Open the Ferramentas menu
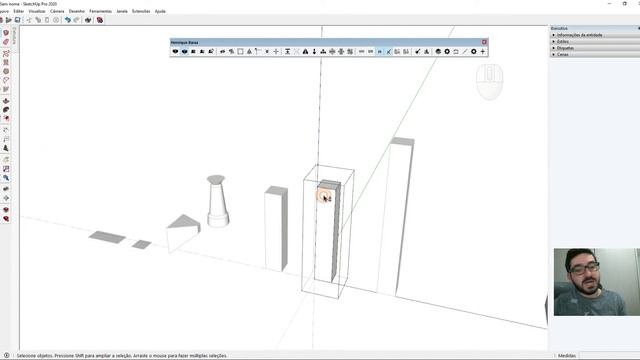640x360 pixels. point(100,11)
